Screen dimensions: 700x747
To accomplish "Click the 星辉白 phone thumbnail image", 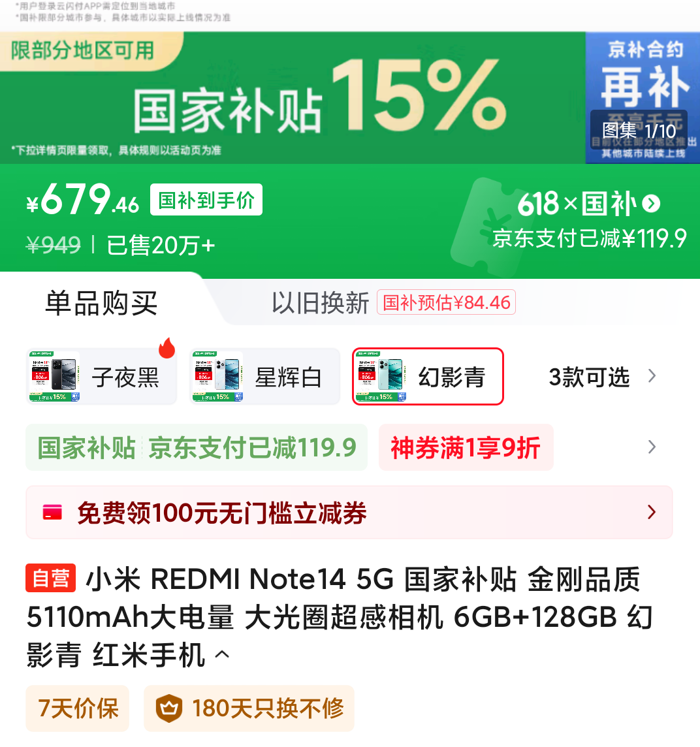I will coord(217,376).
